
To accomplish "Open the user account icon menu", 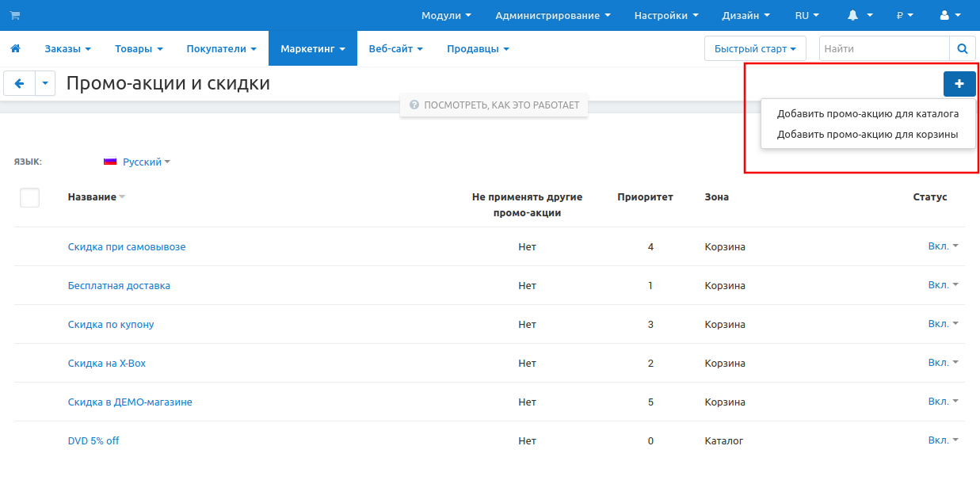I will pyautogui.click(x=948, y=15).
